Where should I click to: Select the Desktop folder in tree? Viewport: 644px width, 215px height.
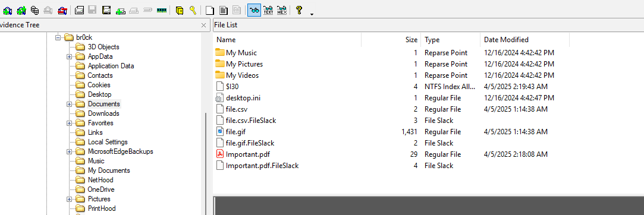click(x=99, y=94)
